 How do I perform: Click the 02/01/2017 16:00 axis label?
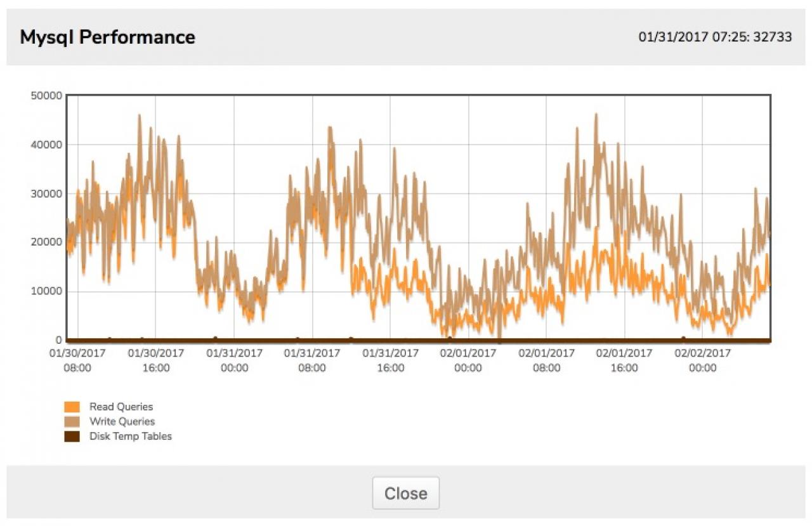(x=624, y=360)
